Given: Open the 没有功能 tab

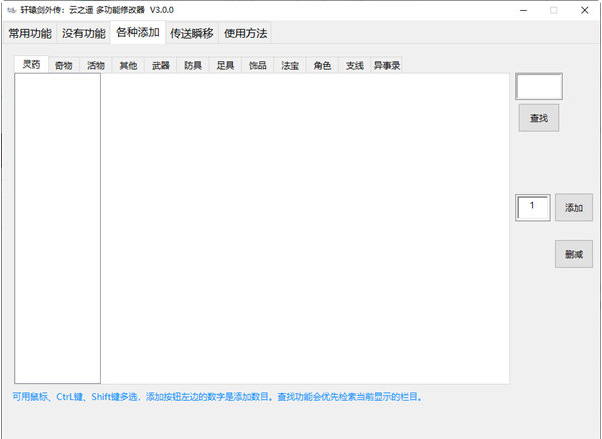Looking at the screenshot, I should [x=84, y=33].
